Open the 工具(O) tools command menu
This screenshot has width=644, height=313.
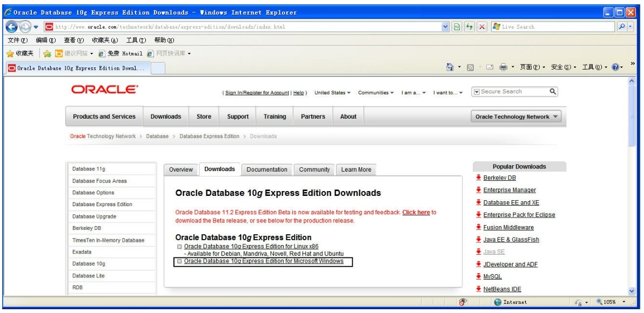click(x=595, y=67)
